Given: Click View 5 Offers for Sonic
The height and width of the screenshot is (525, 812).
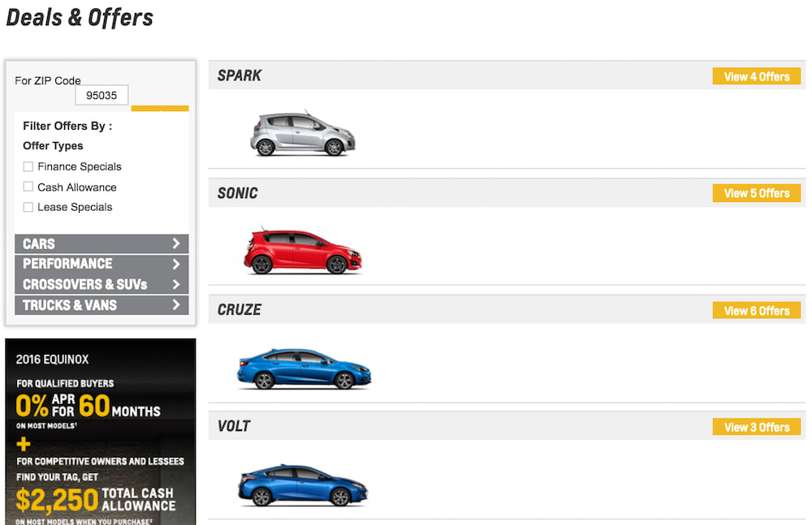Looking at the screenshot, I should point(756,193).
